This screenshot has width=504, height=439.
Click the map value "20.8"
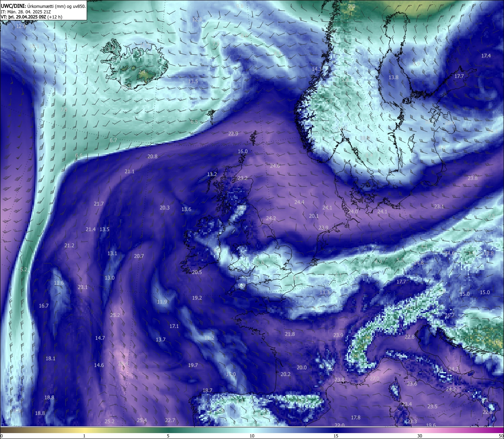pos(152,157)
